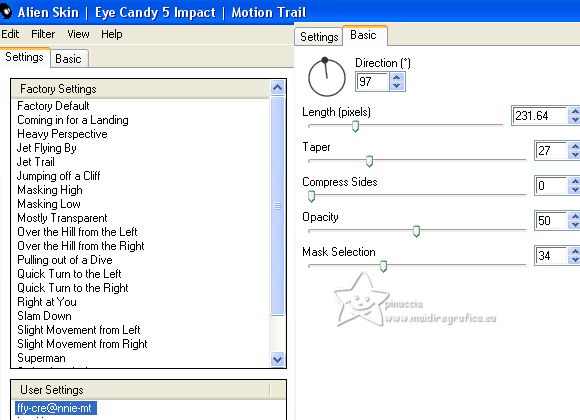The height and width of the screenshot is (420, 580).
Task: Click the Compress Sides slider handle
Action: 311,196
